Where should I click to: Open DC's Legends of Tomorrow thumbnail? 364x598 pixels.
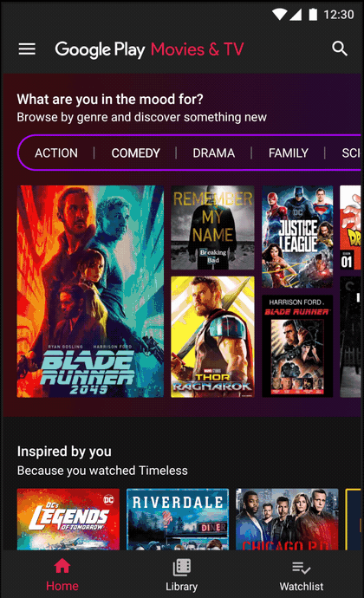tap(68, 519)
